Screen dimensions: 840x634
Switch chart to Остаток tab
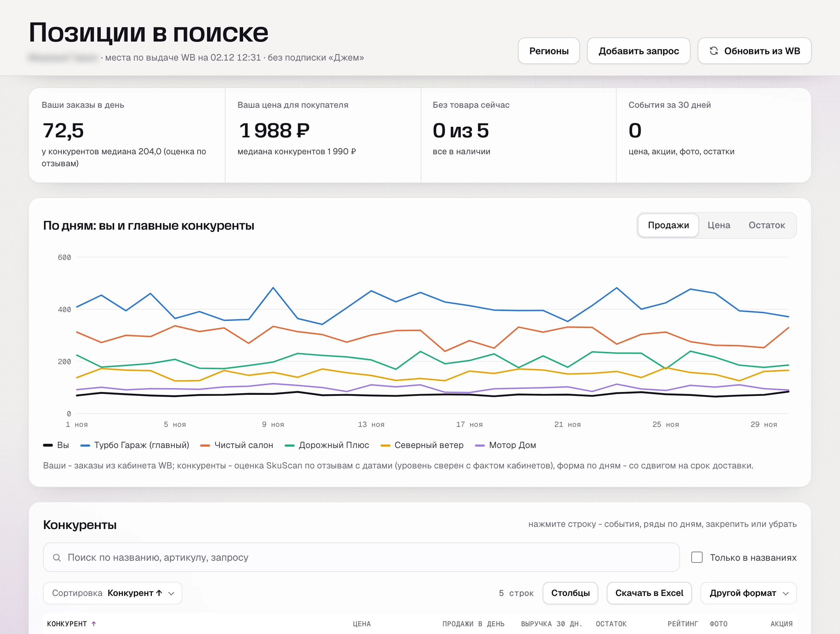[x=767, y=225]
